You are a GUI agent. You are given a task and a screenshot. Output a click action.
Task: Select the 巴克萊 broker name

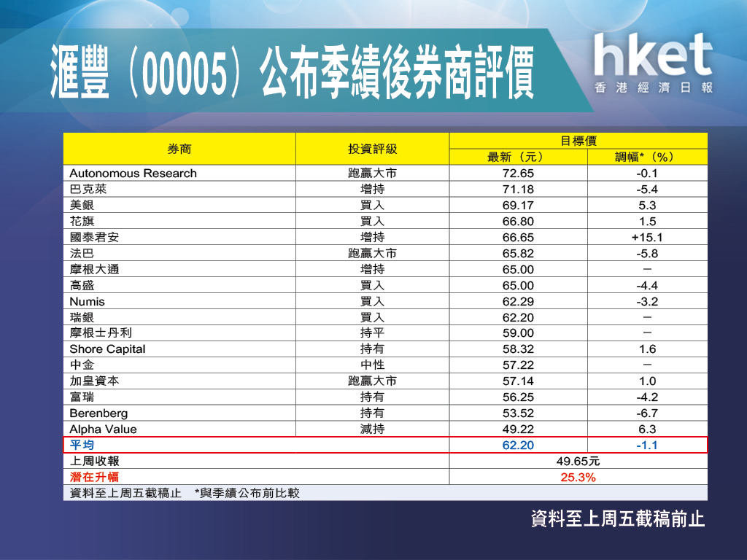point(88,189)
